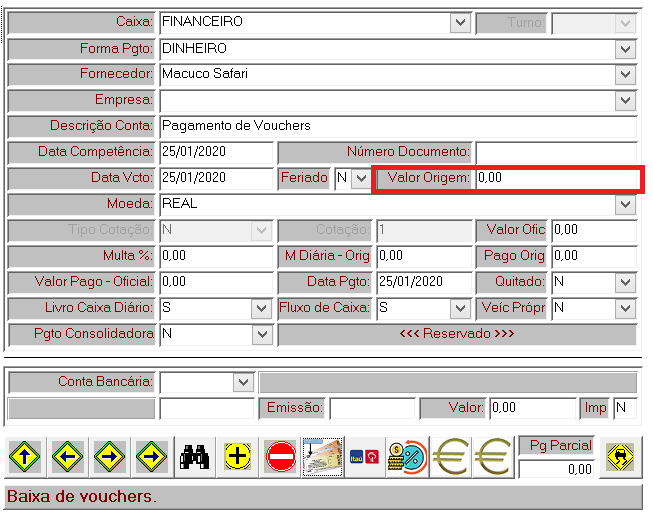The width and height of the screenshot is (653, 517).
Task: Click the Pg Parcial amount field
Action: 556,470
